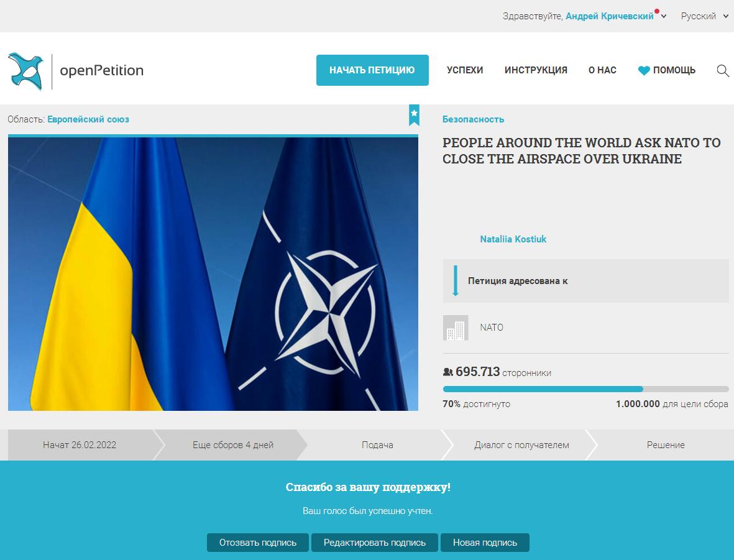Click the heart icon beside ПОМОЩЬ
This screenshot has width=734, height=560.
coord(644,71)
